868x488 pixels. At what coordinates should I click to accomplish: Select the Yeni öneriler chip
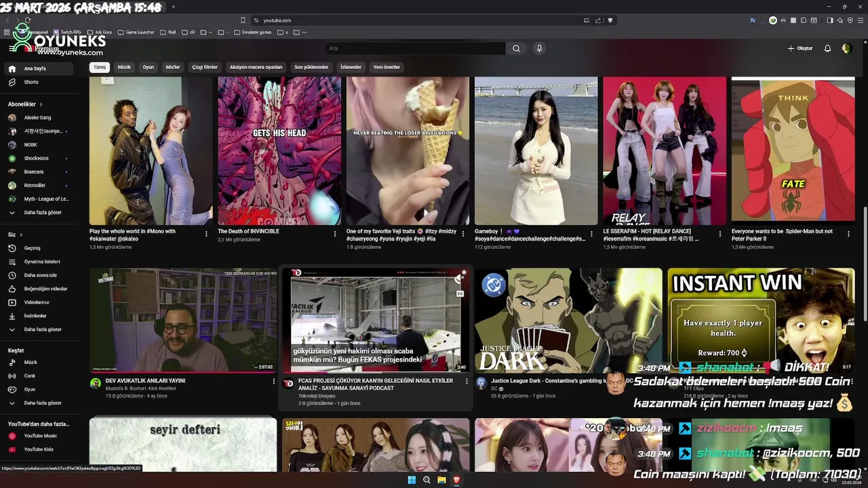[387, 67]
